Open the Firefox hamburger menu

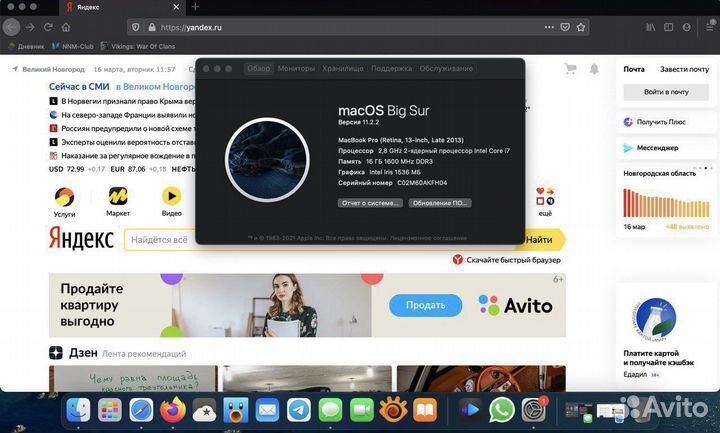point(710,28)
